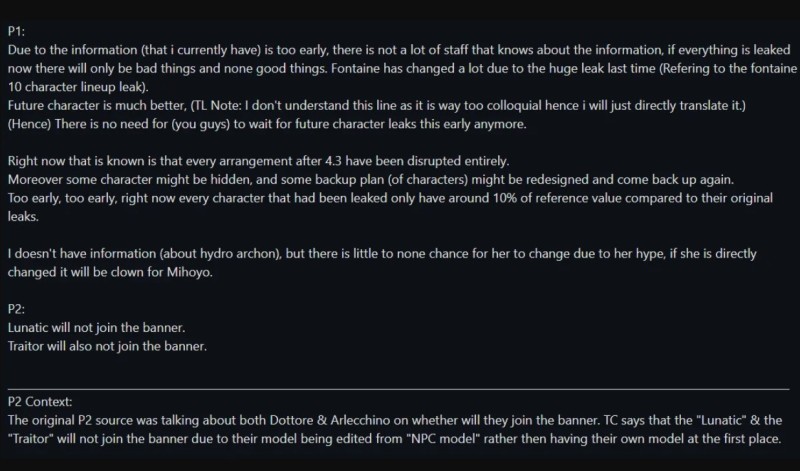Click "Lunatic will not join the banner" line

tap(96, 328)
